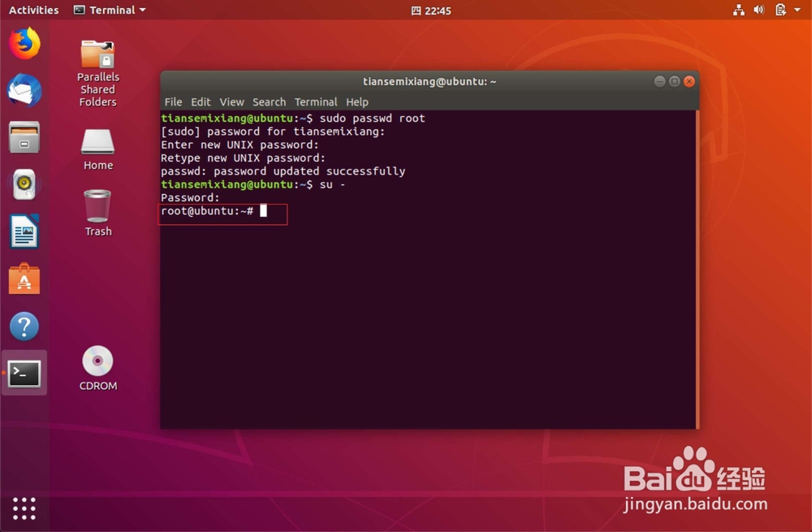Open the File menu in terminal
This screenshot has width=812, height=532.
(x=173, y=102)
